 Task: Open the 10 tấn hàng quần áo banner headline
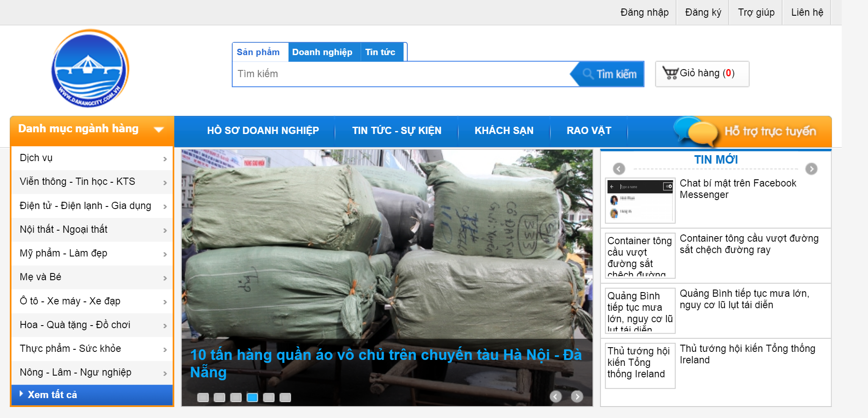386,363
